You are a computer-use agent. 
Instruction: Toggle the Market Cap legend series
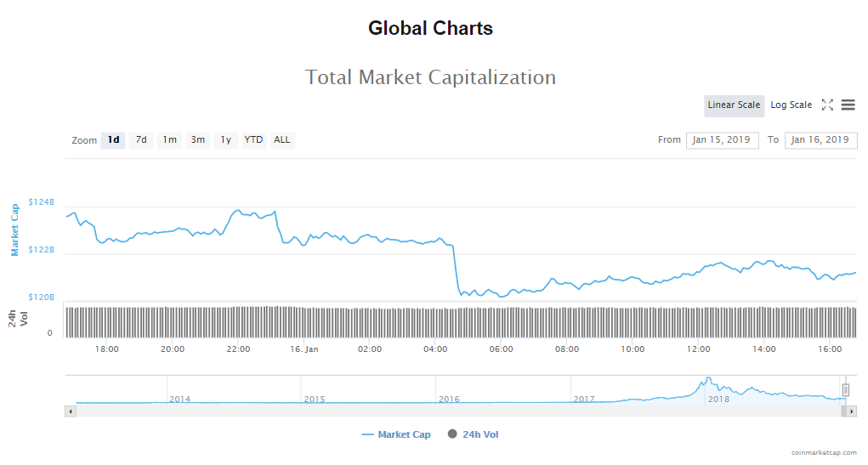[x=396, y=434]
